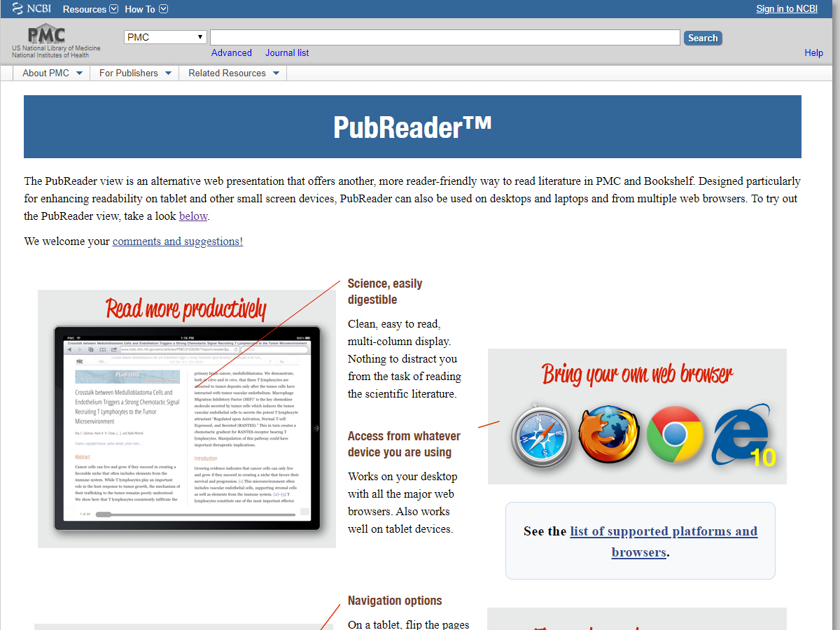
Task: Open the PMC database selector dropdown
Action: (165, 37)
